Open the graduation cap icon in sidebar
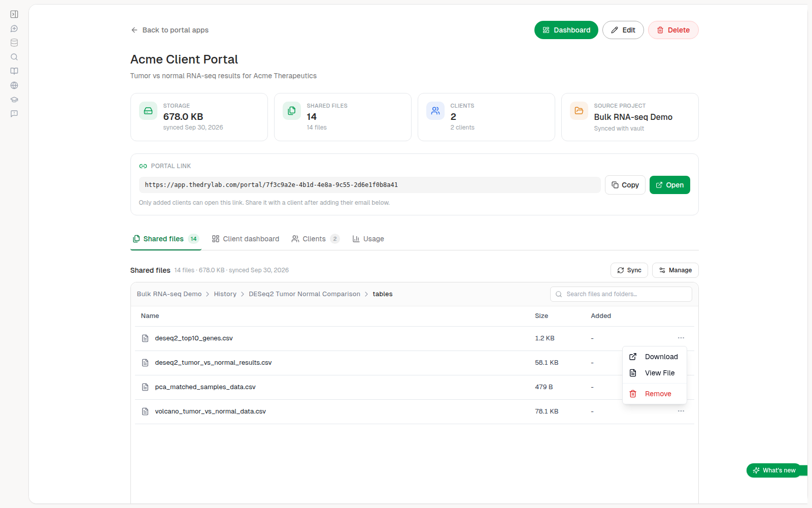This screenshot has height=508, width=812. tap(14, 100)
